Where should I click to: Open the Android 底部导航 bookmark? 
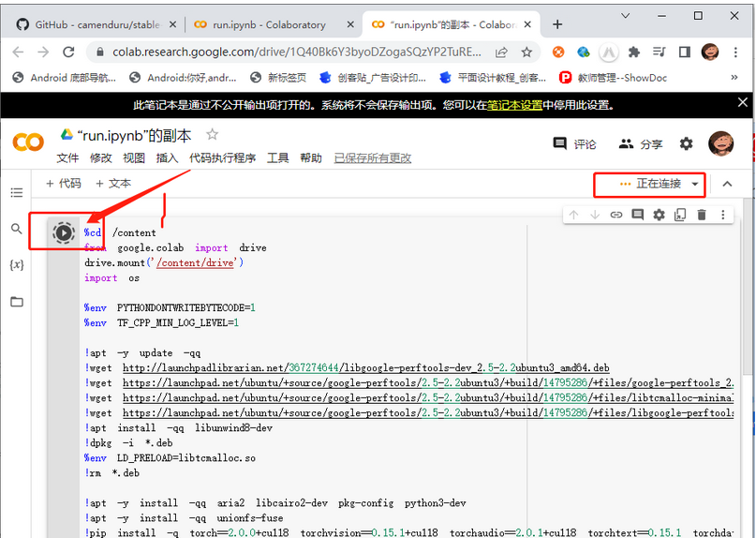(x=64, y=78)
